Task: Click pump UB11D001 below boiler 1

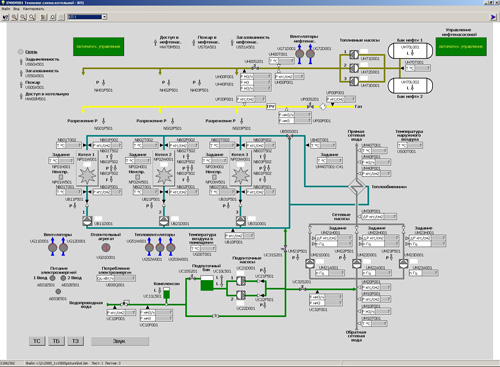Action: click(x=87, y=221)
